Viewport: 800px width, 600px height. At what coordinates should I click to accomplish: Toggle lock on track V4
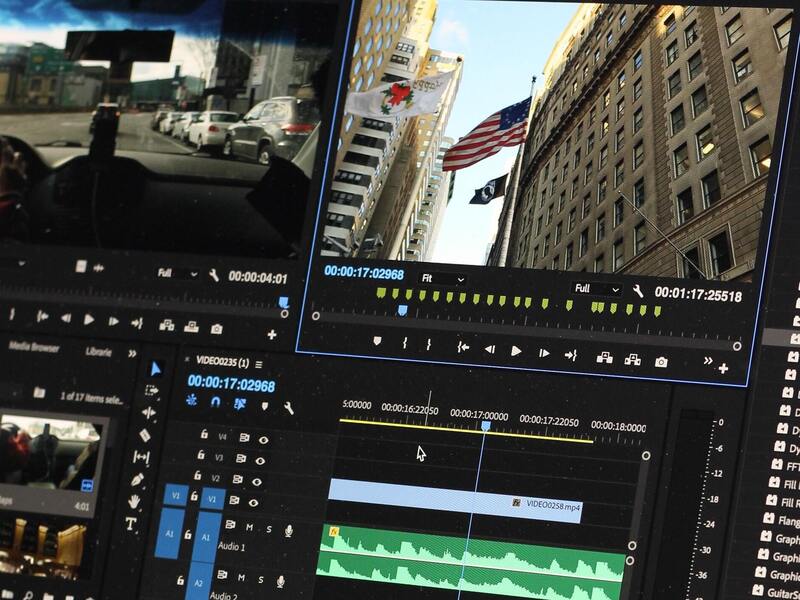click(204, 435)
